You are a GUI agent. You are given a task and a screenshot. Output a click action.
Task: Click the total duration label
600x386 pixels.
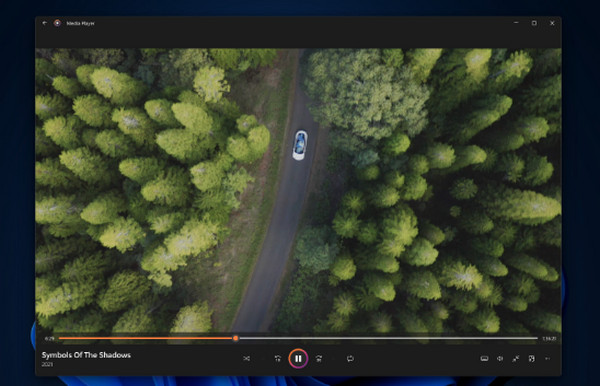coord(549,339)
